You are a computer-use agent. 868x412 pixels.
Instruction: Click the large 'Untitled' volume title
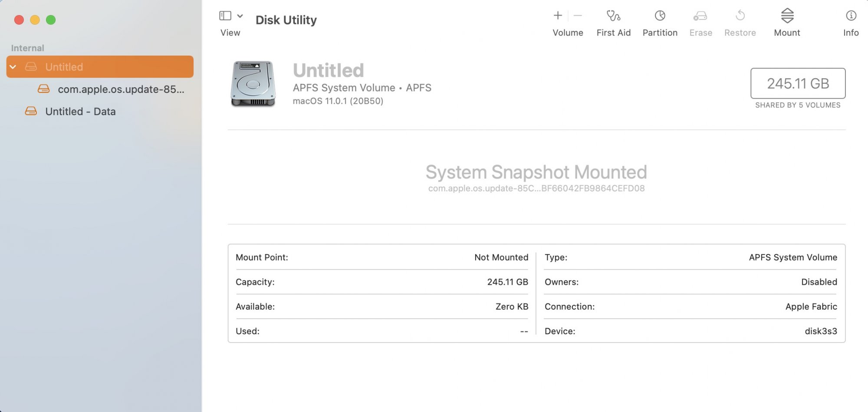click(x=329, y=70)
